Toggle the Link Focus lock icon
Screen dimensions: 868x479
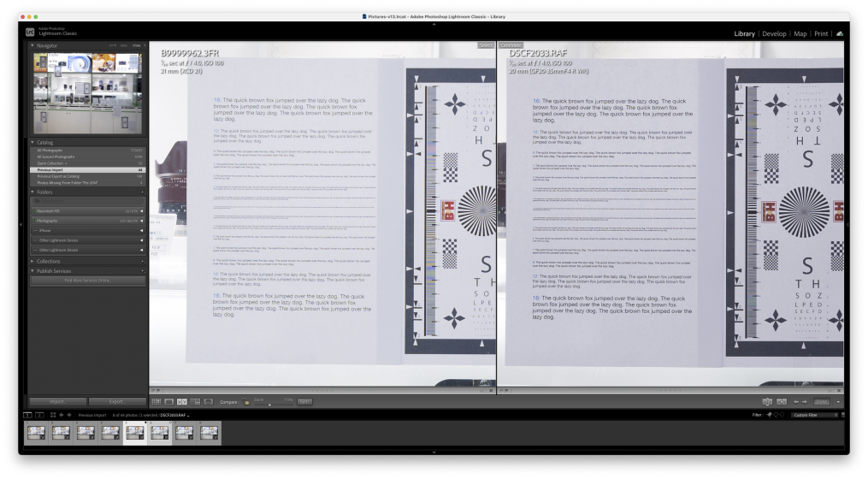coord(246,401)
